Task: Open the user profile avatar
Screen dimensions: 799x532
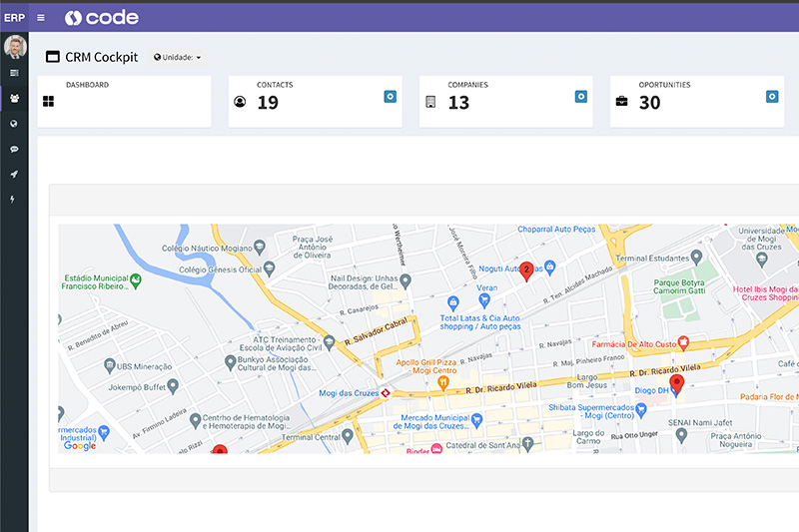Action: (x=14, y=47)
